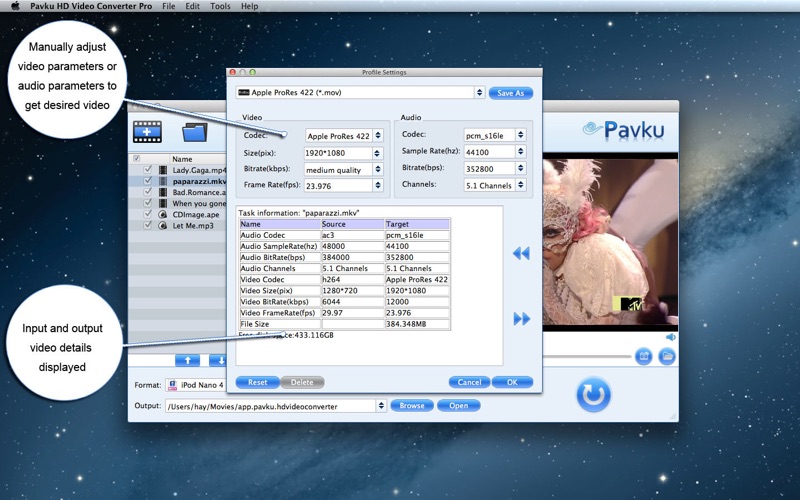Click the double right arrow icon

click(521, 319)
